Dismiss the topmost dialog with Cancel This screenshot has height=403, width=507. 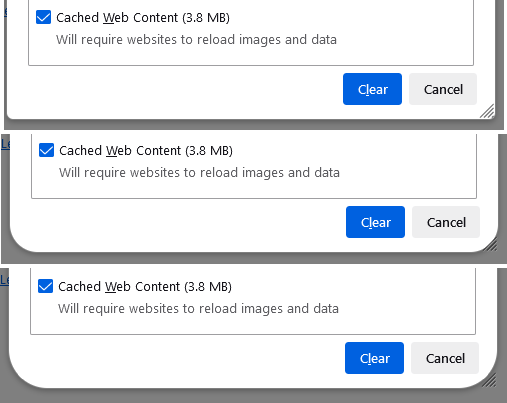[x=443, y=89]
